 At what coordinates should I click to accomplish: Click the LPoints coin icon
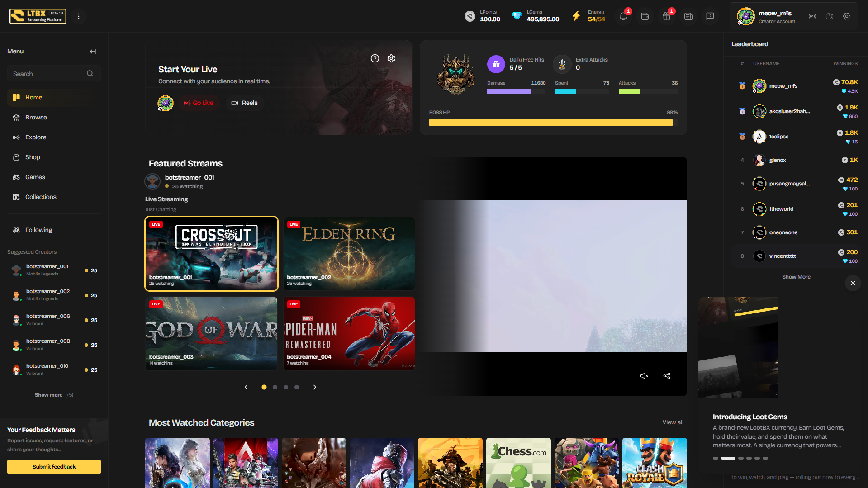tap(470, 16)
